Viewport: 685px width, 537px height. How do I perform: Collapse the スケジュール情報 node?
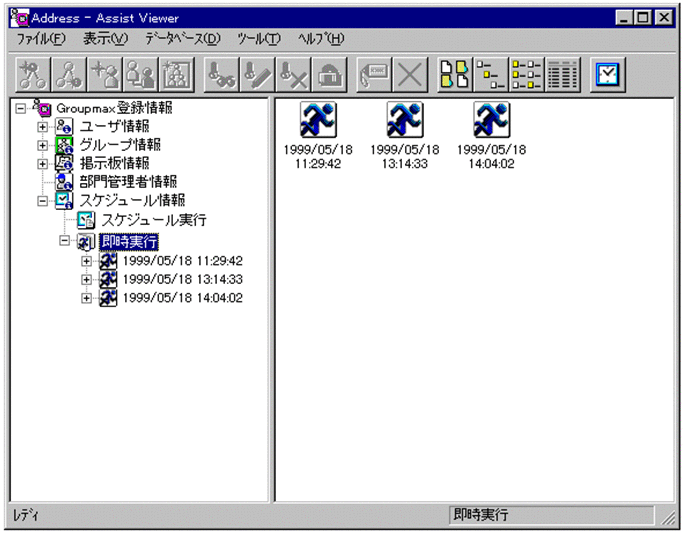(42, 201)
